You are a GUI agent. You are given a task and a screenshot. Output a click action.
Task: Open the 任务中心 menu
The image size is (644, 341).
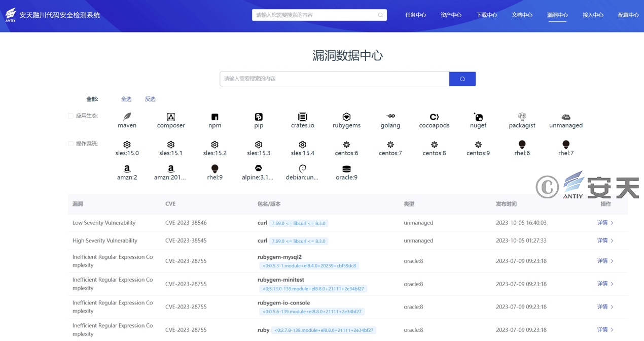(415, 15)
